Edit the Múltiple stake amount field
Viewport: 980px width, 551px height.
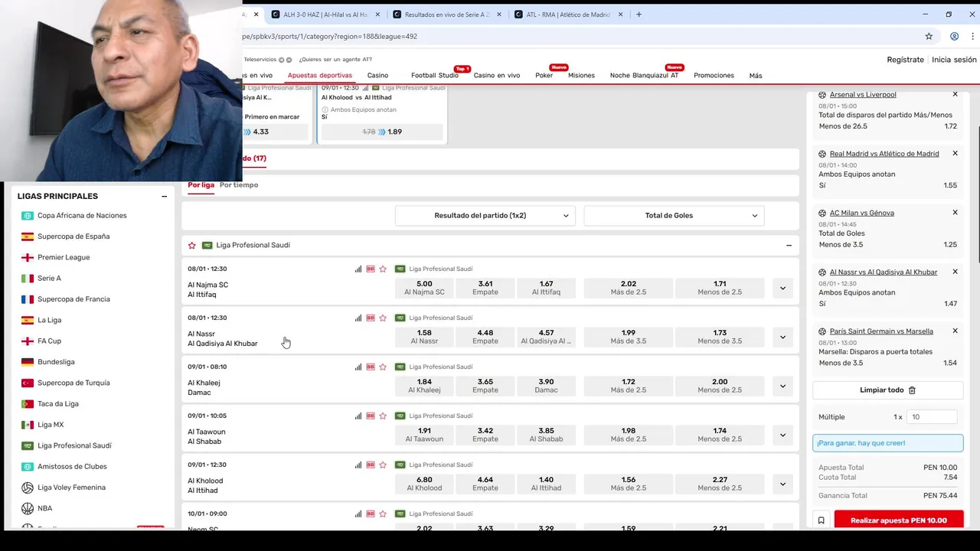932,417
